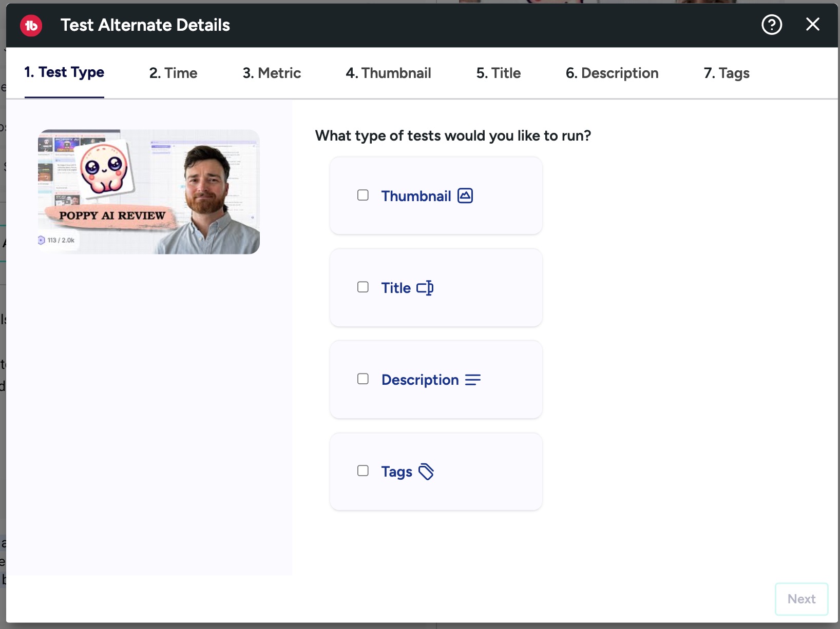
Task: Enable the Thumbnail test checkbox
Action: [363, 195]
